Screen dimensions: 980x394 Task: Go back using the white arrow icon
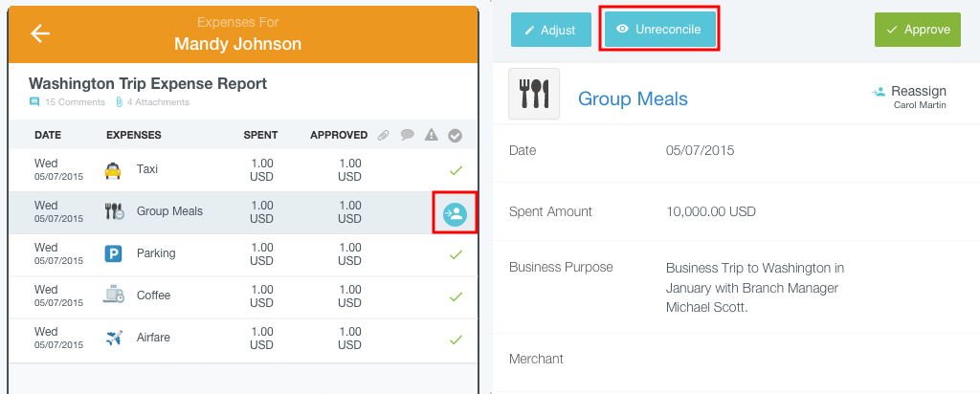[x=40, y=33]
